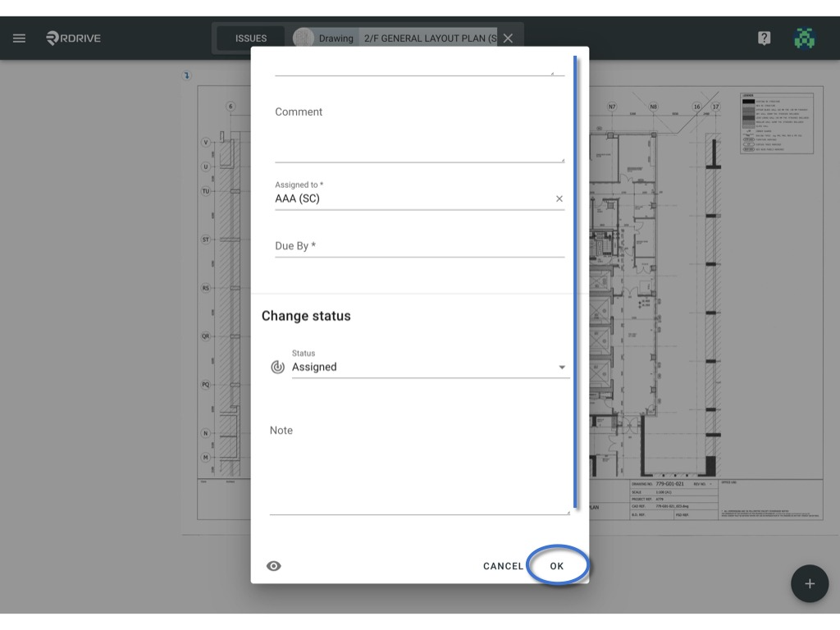This screenshot has width=840, height=630.
Task: Open the 2/F GENERAL LAYOUT PLAN tab
Action: pos(430,38)
